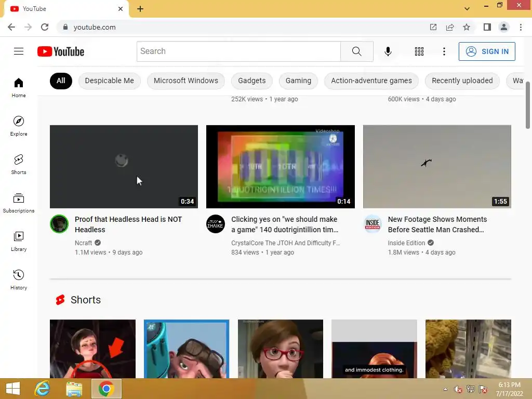
Task: Select the Gadgets chip
Action: click(x=252, y=81)
